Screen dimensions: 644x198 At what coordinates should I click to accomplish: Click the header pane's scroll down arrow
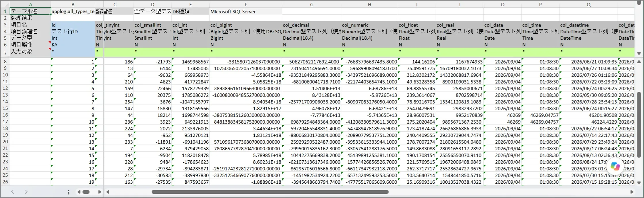point(639,53)
